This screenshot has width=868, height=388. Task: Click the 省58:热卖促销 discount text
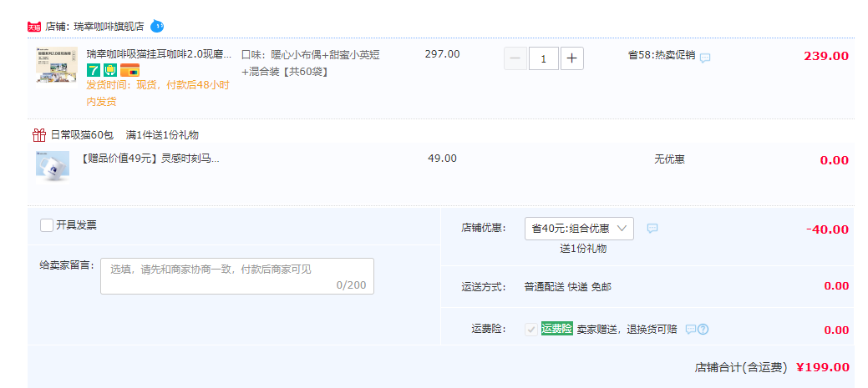coord(662,55)
